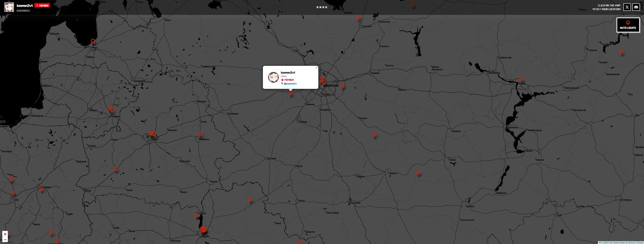
Task: Open the Stamen Design attribution link
Action: pos(635,242)
